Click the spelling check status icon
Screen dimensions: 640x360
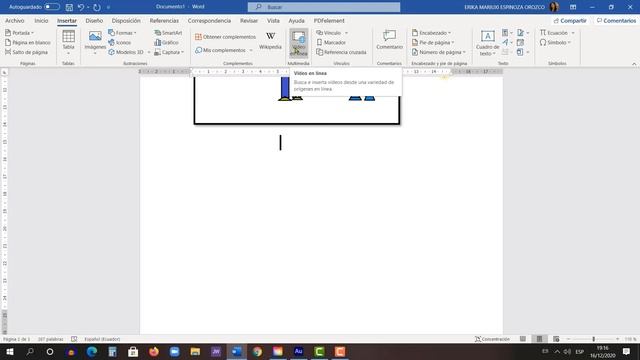[74, 339]
